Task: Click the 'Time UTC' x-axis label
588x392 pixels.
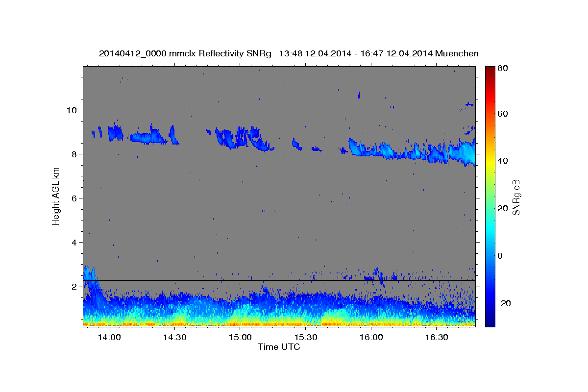Action: click(x=279, y=347)
